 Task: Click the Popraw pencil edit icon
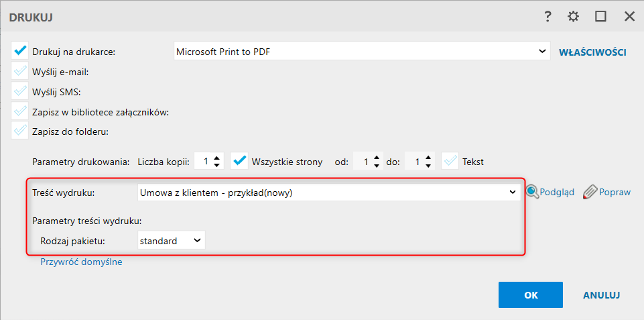[x=589, y=192]
